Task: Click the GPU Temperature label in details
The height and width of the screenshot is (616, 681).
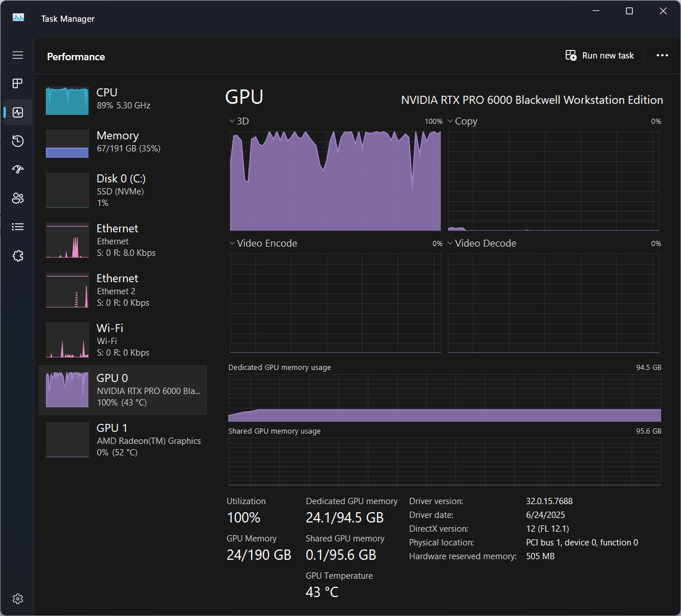Action: 339,576
